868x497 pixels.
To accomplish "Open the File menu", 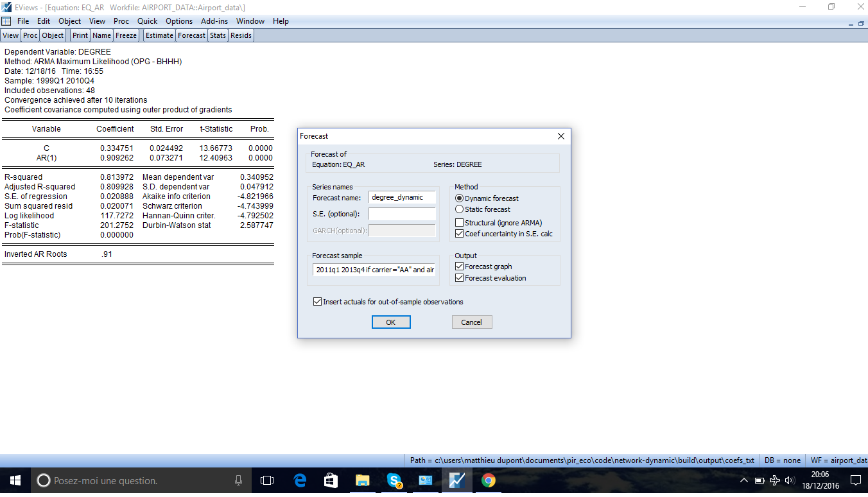I will [23, 21].
